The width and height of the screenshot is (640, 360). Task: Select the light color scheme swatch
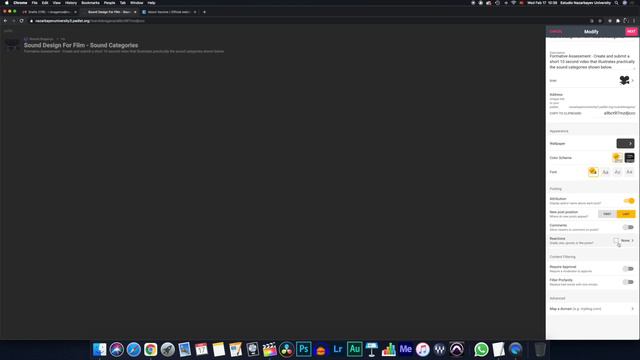617,158
